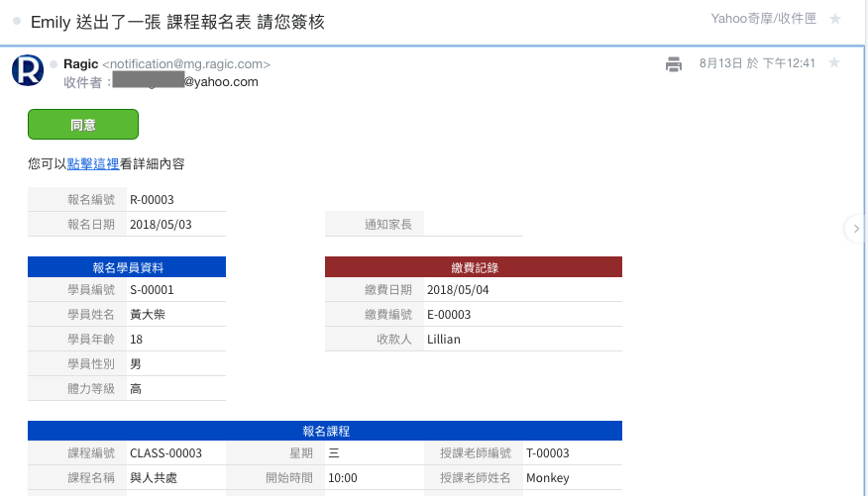The image size is (868, 496).
Task: Click the empty 通知家長 field
Action: coord(473,225)
